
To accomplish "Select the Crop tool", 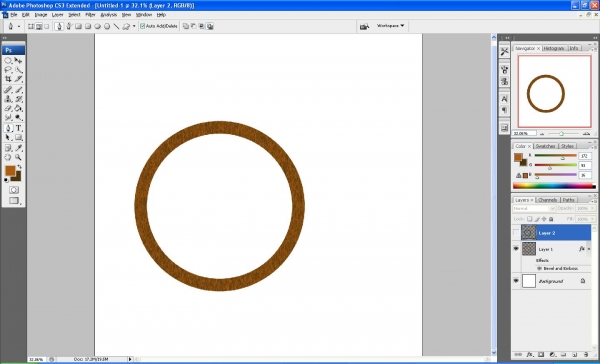I will 8,79.
